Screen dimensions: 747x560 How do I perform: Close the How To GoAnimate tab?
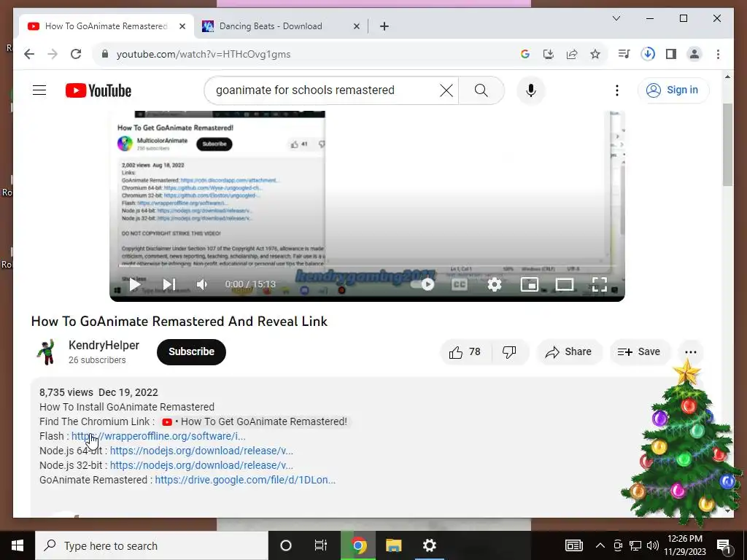tap(182, 26)
